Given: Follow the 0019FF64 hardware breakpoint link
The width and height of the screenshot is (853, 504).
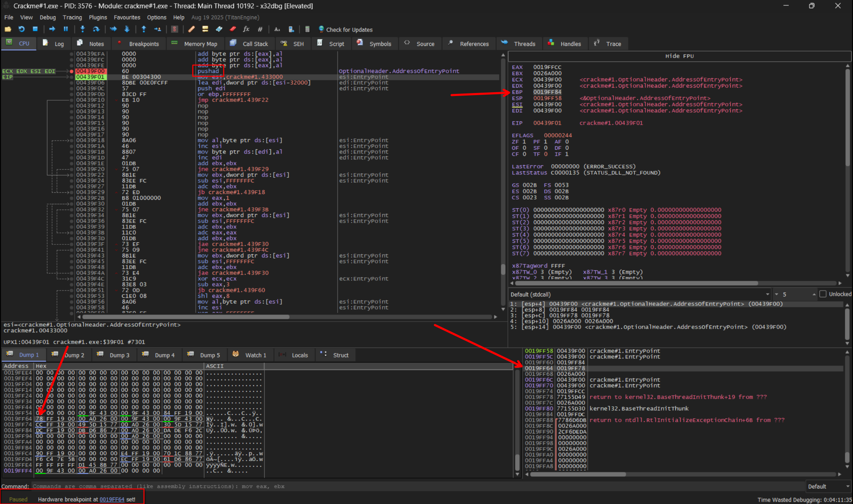Looking at the screenshot, I should point(112,499).
